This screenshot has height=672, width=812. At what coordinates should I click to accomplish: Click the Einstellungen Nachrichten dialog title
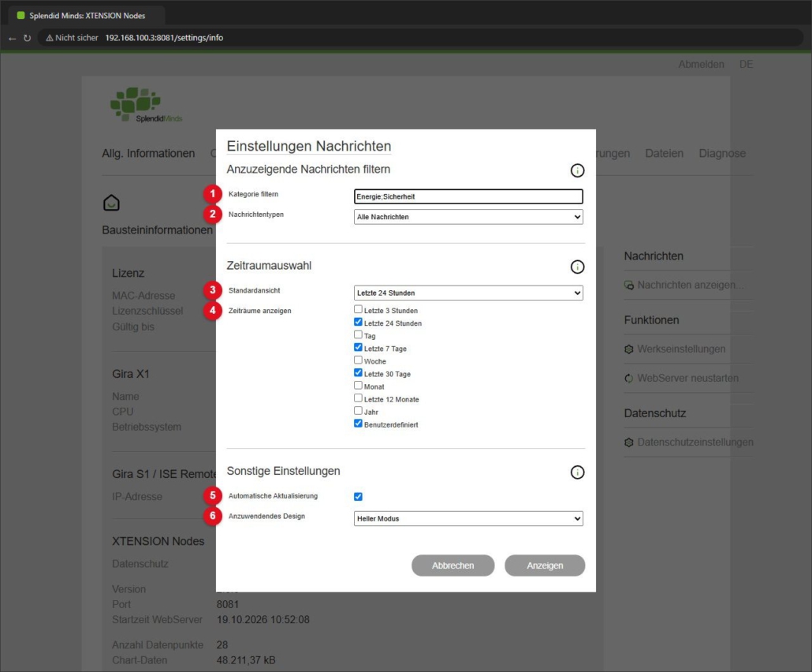click(309, 146)
